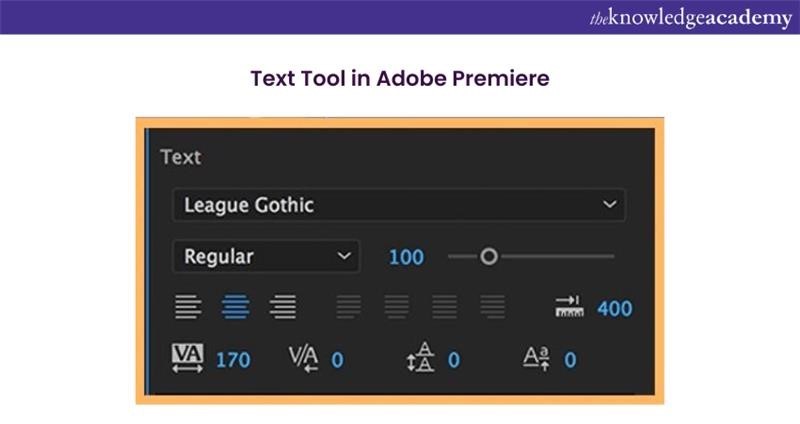The height and width of the screenshot is (424, 800).
Task: Click the font size value 100
Action: coord(406,257)
